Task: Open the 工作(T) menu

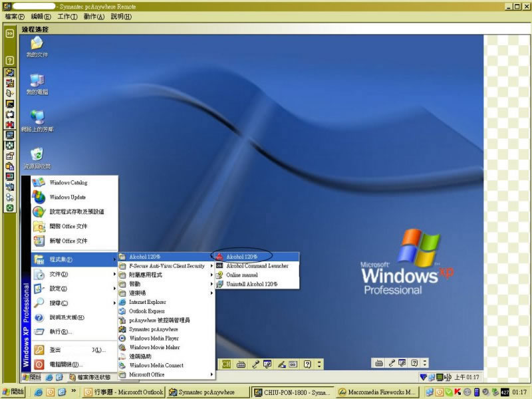Action: tap(67, 16)
